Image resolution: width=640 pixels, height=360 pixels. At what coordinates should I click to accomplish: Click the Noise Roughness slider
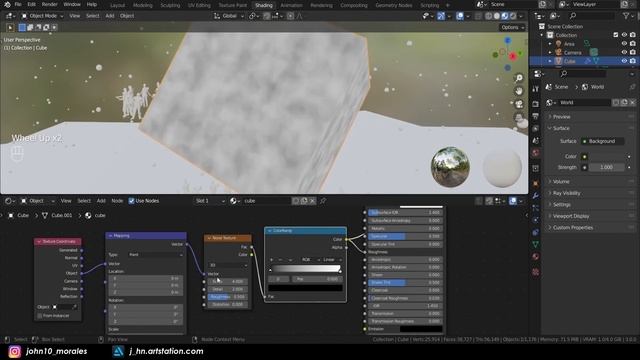(227, 297)
